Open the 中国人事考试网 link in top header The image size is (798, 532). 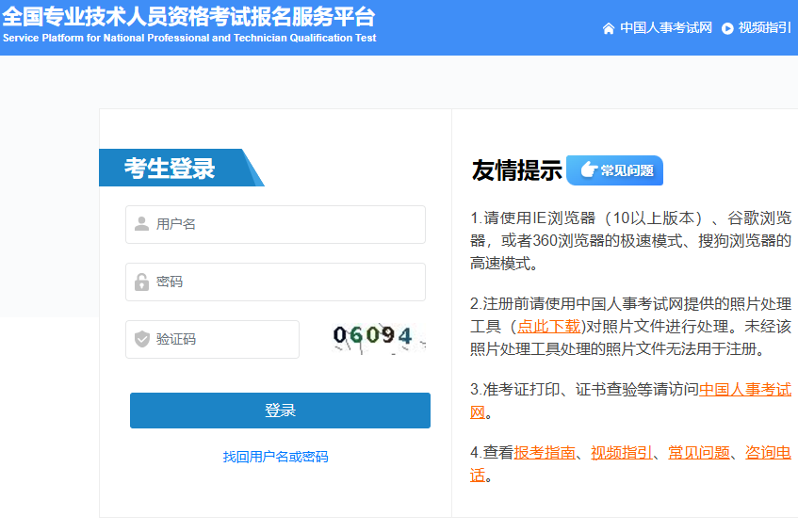[666, 28]
